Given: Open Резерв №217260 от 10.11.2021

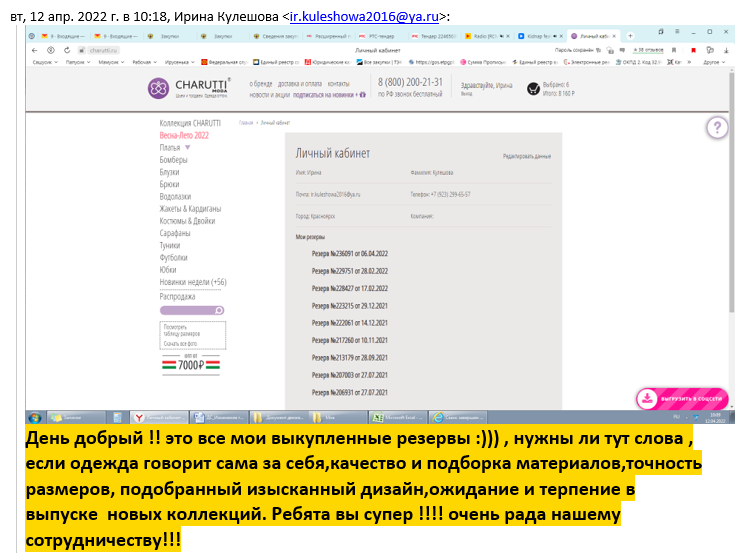Looking at the screenshot, I should tap(350, 341).
